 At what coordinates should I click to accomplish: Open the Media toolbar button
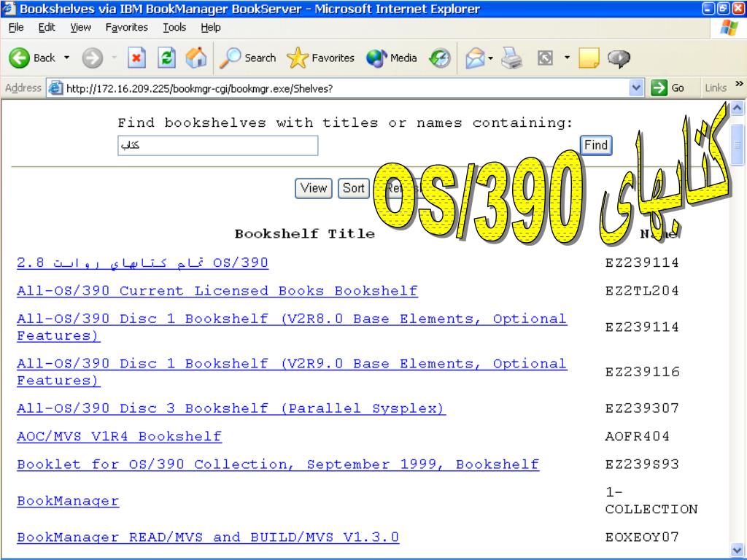[x=392, y=58]
